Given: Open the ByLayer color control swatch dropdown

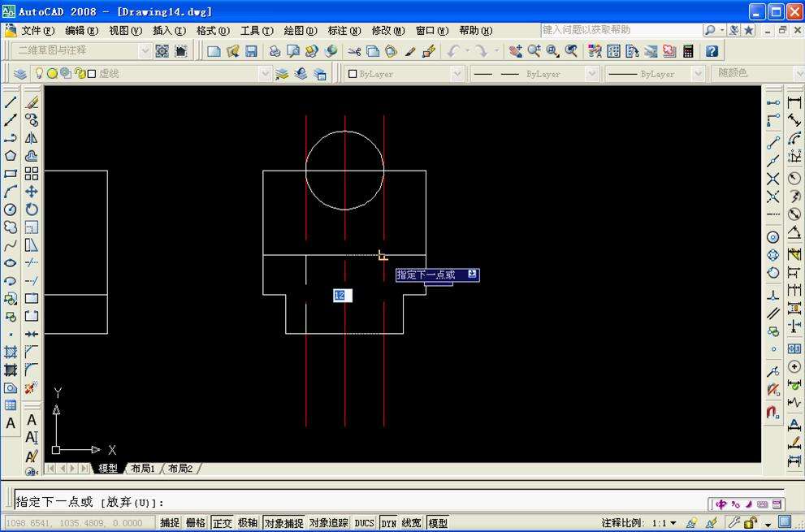Looking at the screenshot, I should click(x=457, y=74).
